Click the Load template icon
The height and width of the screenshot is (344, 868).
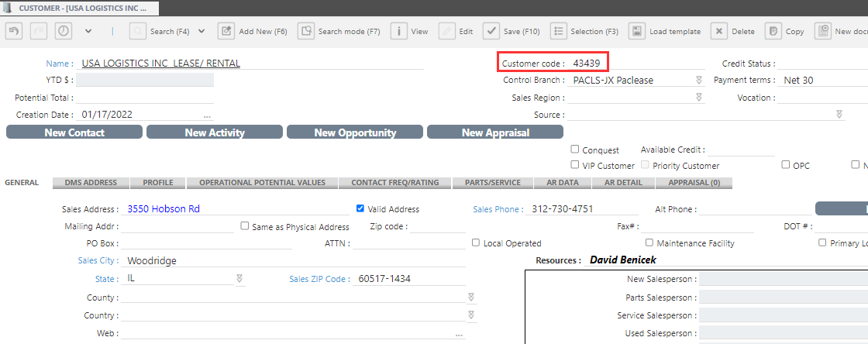click(636, 31)
